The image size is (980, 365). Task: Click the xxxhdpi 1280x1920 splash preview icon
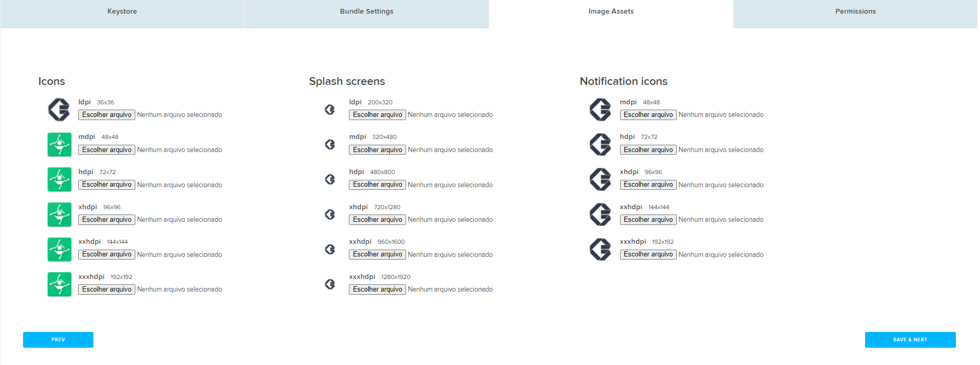[x=330, y=284]
